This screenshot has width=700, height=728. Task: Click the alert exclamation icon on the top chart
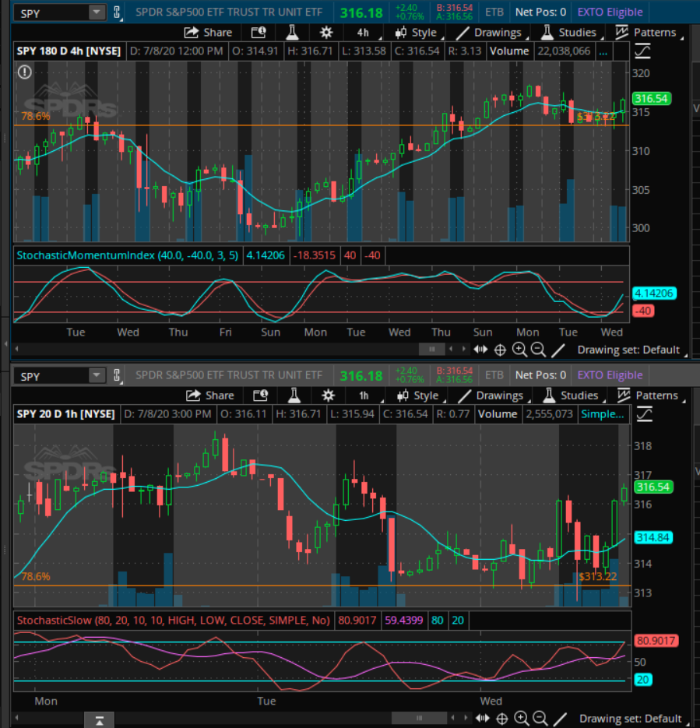tap(25, 72)
